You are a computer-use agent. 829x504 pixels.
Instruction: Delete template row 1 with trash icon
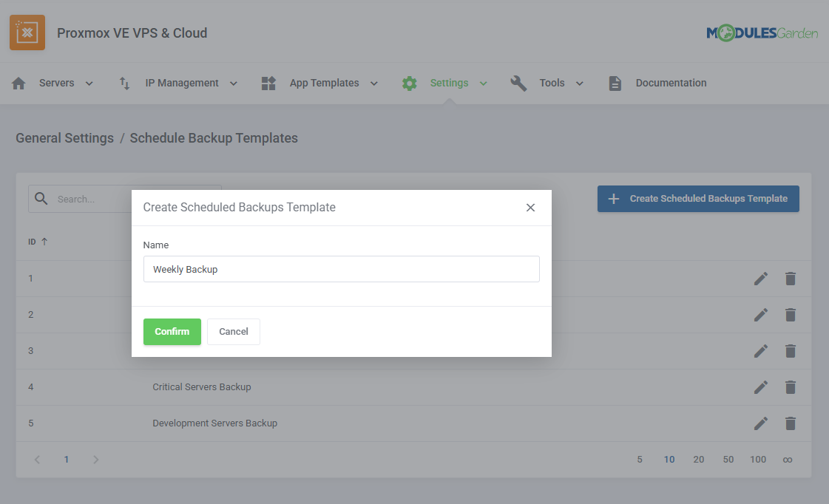pyautogui.click(x=791, y=279)
